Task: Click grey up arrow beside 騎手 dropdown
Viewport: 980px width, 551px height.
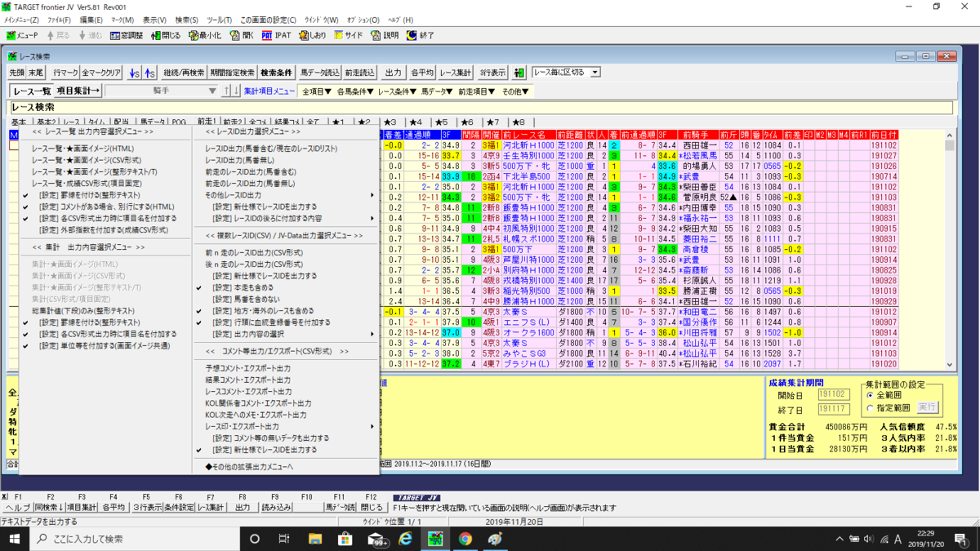Action: click(228, 91)
